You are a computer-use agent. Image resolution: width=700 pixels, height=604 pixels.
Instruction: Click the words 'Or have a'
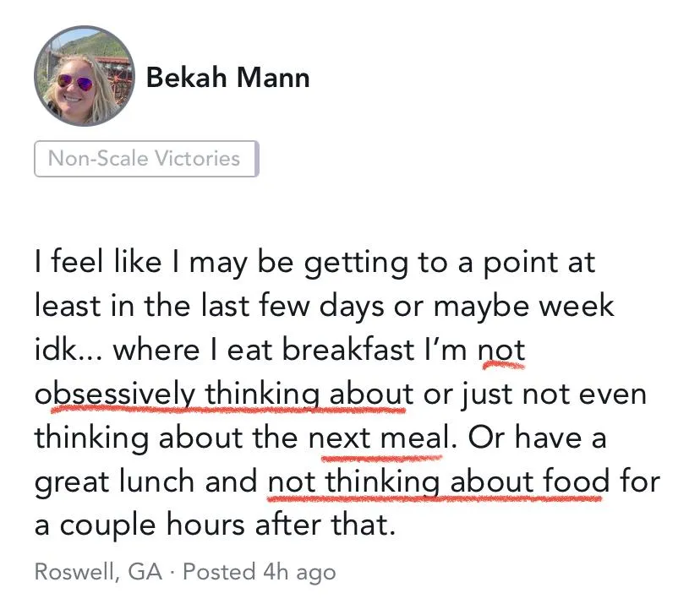click(538, 438)
